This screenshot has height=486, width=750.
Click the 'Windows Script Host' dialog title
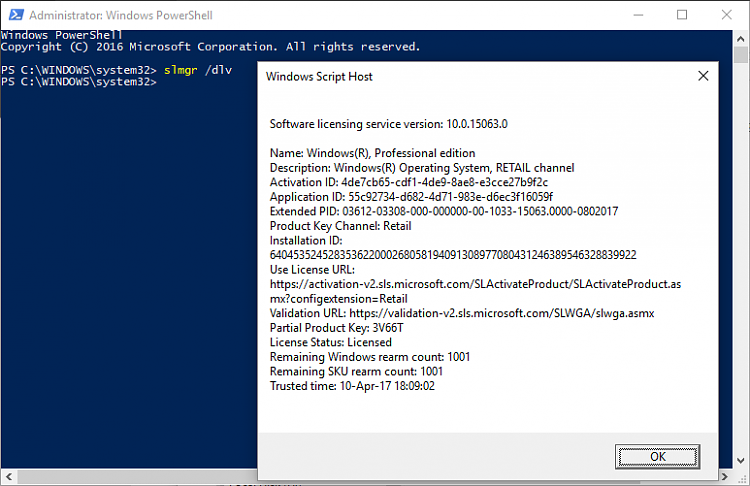[x=319, y=77]
